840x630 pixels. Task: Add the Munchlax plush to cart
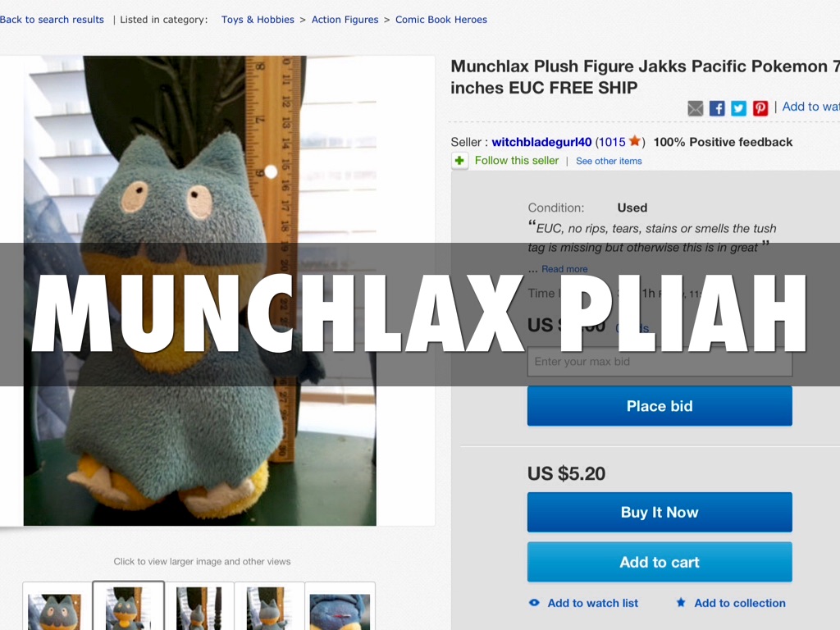(x=660, y=562)
